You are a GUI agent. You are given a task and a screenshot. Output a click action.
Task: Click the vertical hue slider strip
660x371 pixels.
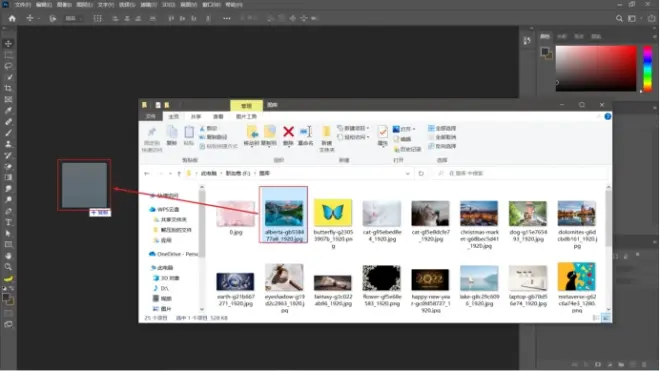click(x=648, y=68)
